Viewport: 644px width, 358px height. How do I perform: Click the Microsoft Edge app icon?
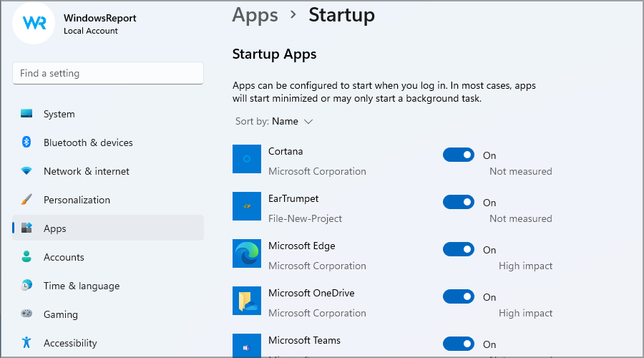247,253
